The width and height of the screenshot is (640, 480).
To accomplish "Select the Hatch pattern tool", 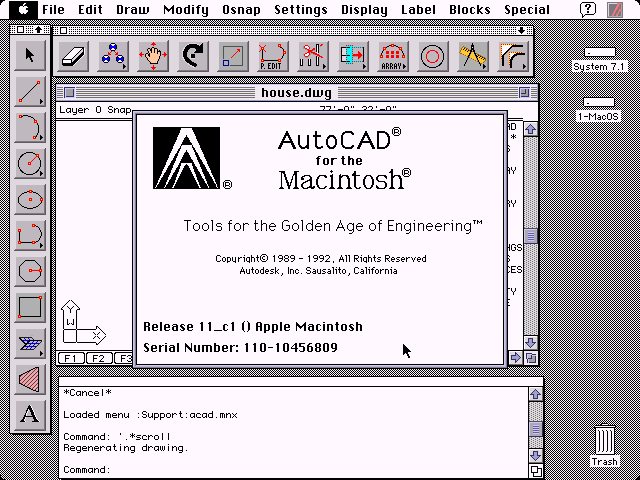I will (x=30, y=378).
